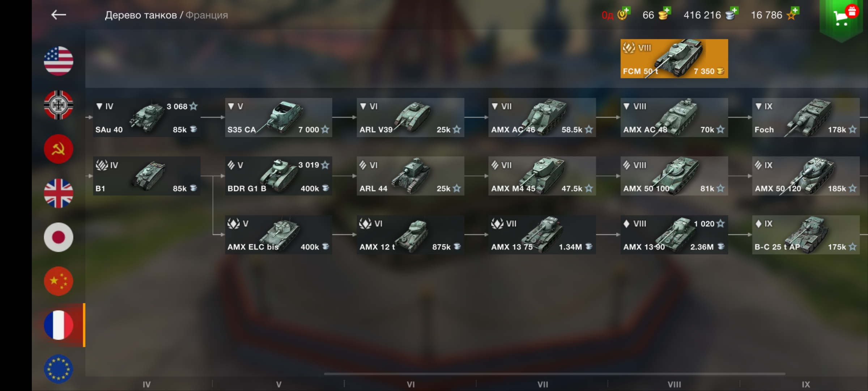
Task: Click the horizontal tech tree scrollbar
Action: tap(554, 374)
